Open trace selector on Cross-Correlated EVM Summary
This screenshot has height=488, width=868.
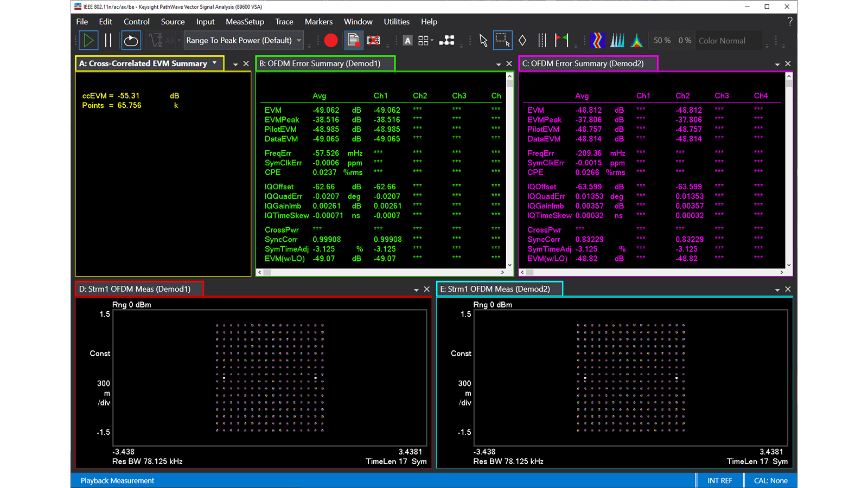pos(215,63)
